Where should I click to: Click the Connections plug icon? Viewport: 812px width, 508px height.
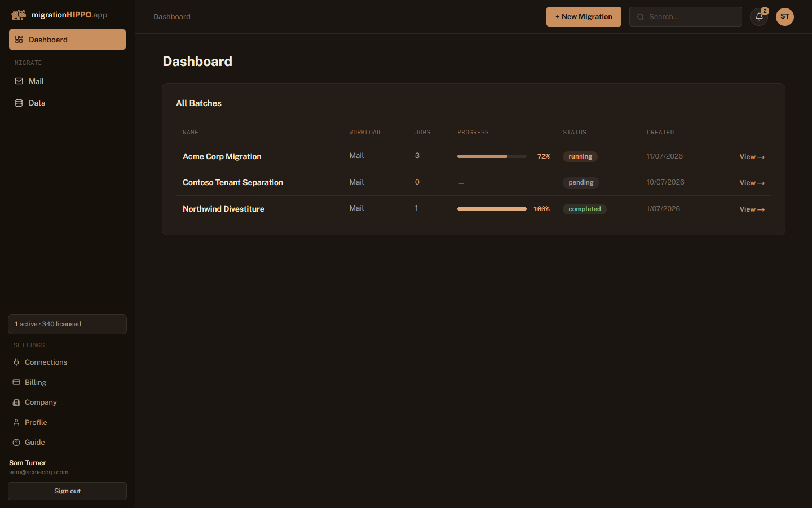click(16, 362)
